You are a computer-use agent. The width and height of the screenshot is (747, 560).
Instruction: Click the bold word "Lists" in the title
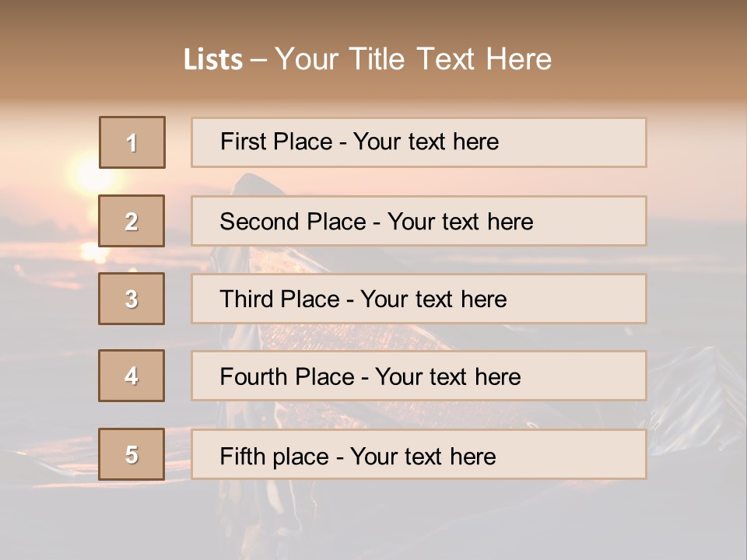point(213,60)
